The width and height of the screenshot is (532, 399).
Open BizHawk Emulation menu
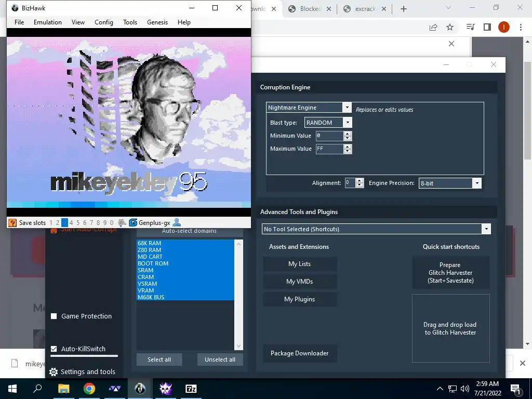point(47,22)
